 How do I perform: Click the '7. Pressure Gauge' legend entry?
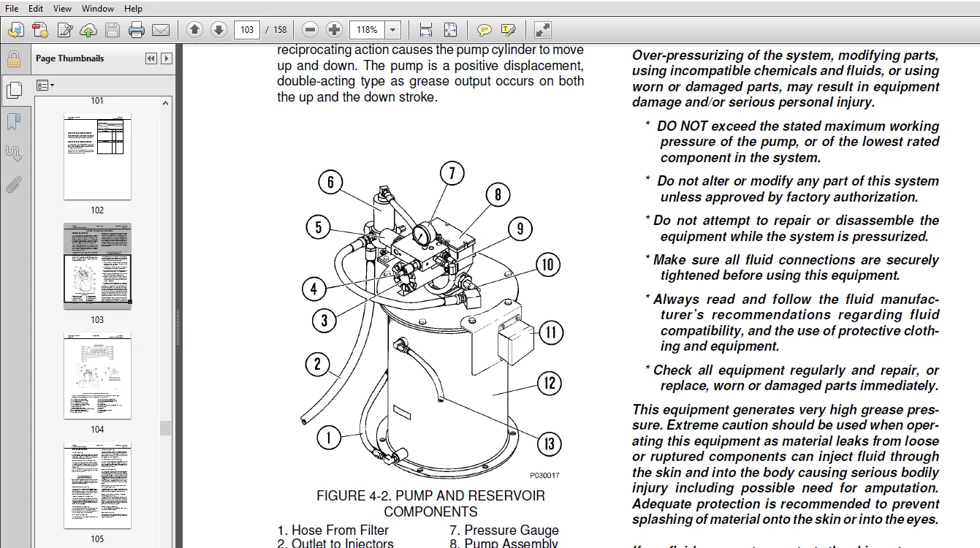504,530
